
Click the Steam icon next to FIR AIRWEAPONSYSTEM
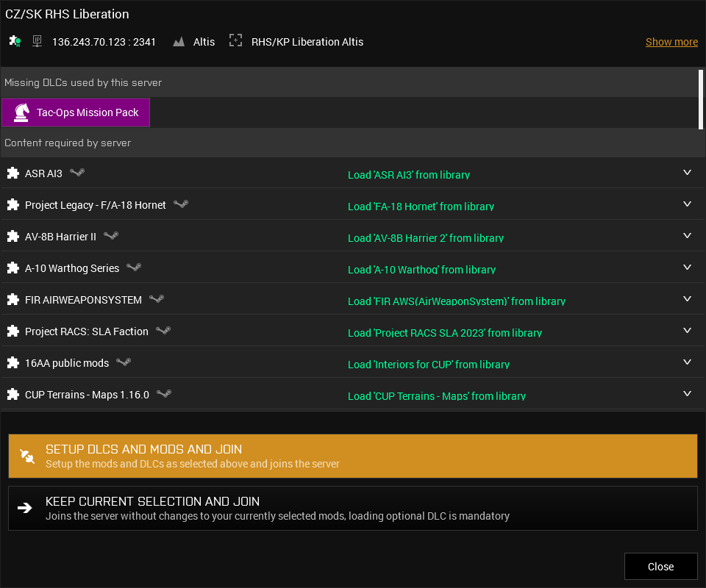(x=156, y=299)
